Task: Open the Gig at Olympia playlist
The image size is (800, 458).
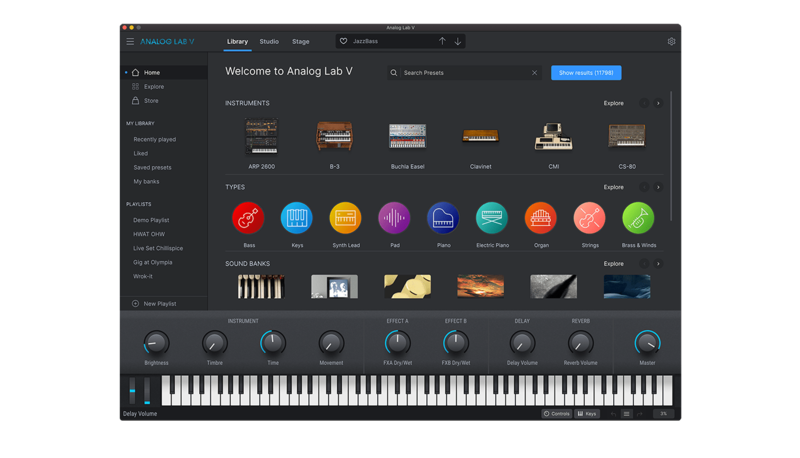Action: click(x=153, y=262)
